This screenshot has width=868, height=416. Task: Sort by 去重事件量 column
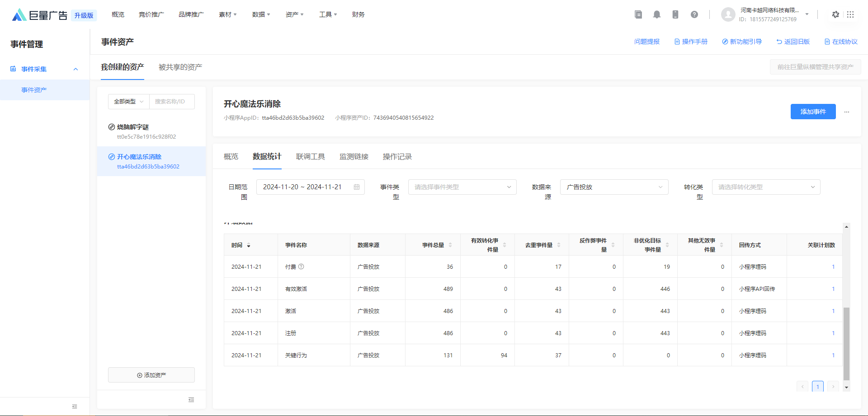(559, 245)
